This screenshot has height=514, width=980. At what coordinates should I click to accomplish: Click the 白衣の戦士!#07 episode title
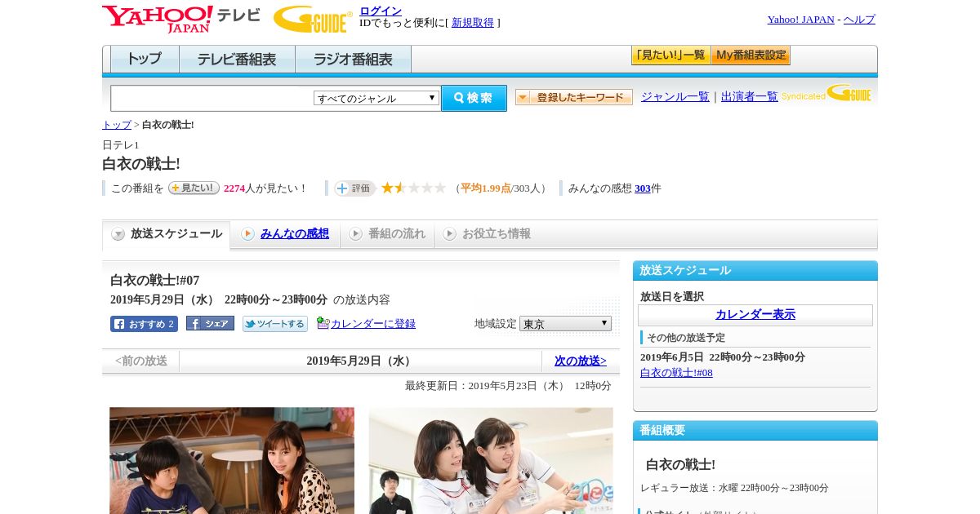(155, 281)
